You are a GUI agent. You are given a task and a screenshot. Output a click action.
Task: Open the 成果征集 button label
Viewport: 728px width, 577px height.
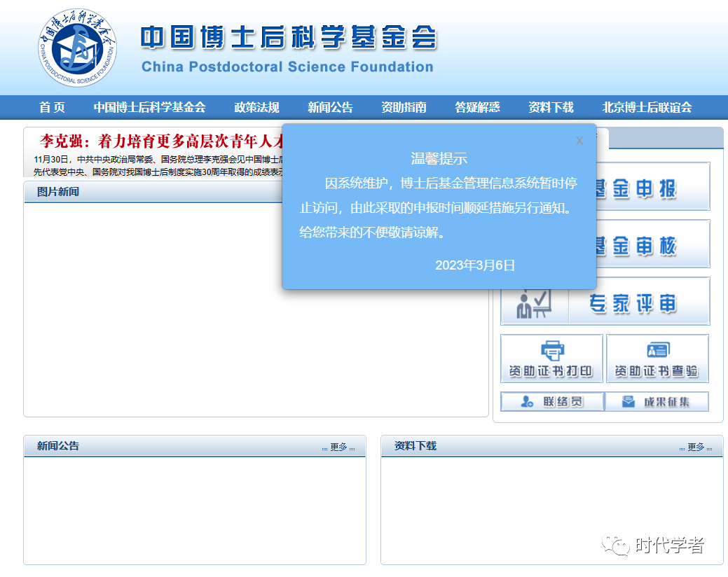tap(667, 402)
